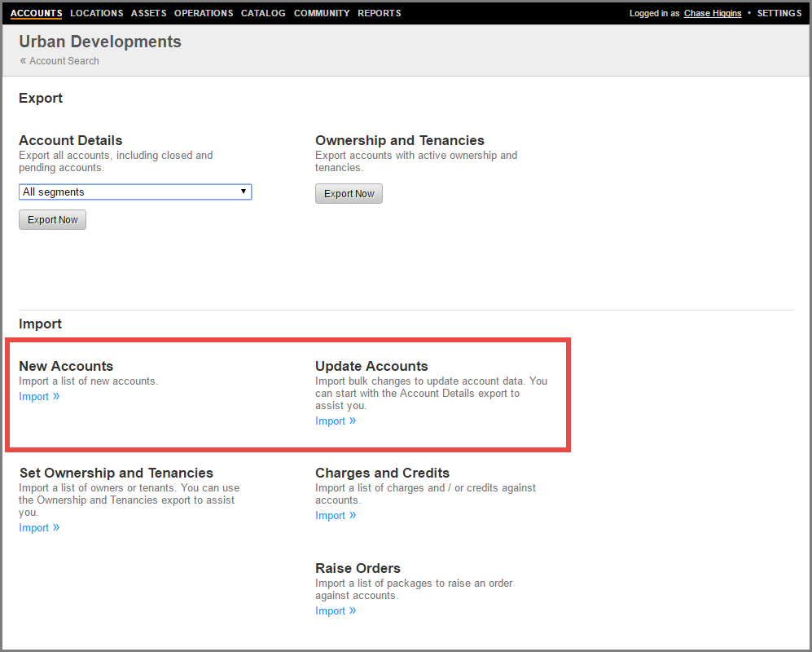
Task: Open Import for Set Ownership and Tenancies
Action: 34,528
